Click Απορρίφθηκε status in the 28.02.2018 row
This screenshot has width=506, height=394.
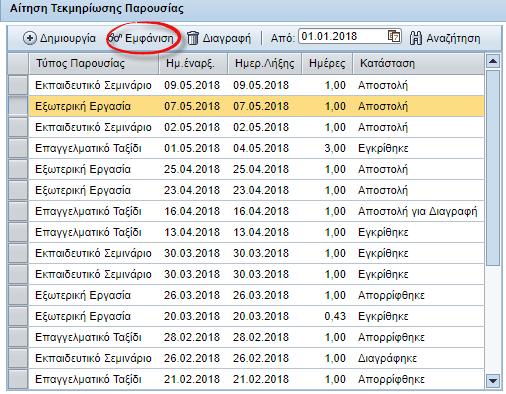point(391,337)
